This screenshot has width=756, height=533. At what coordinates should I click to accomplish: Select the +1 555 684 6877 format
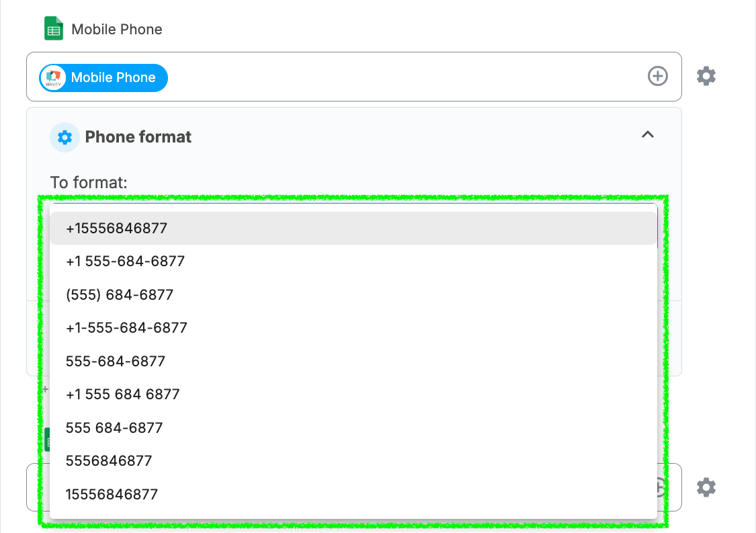(x=123, y=395)
